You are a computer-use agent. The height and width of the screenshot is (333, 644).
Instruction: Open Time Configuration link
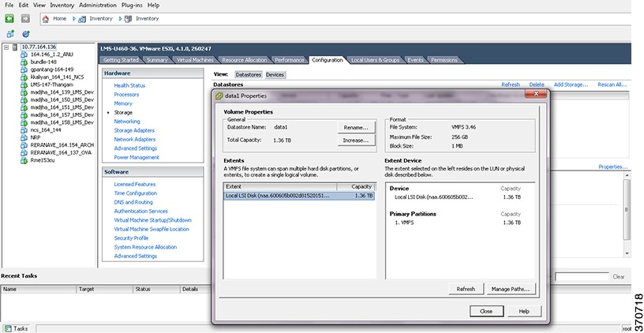pos(136,193)
